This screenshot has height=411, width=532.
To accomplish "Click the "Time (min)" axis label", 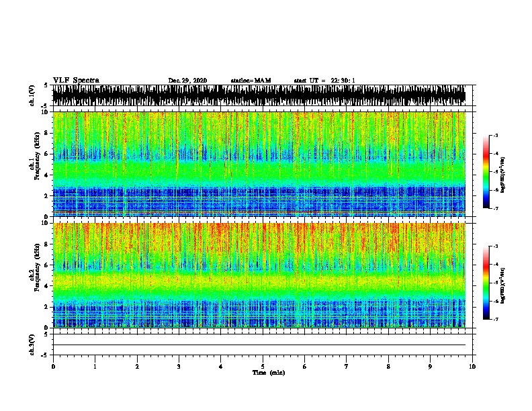I will coord(269,373).
